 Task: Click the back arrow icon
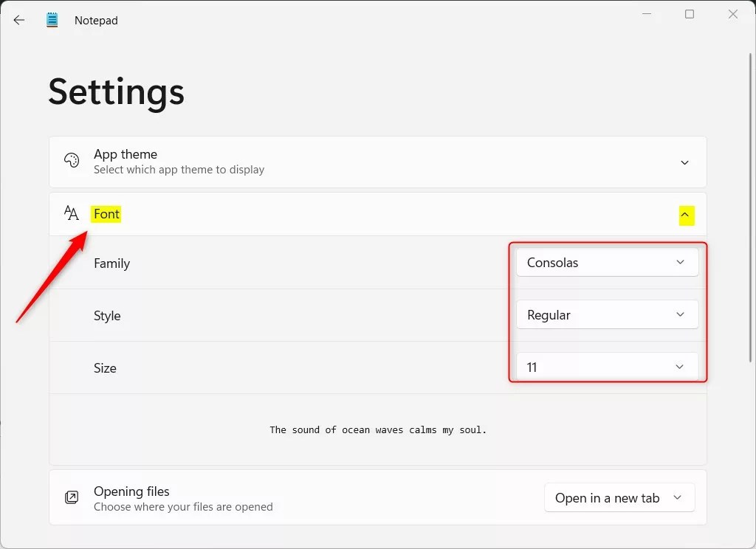pos(18,20)
